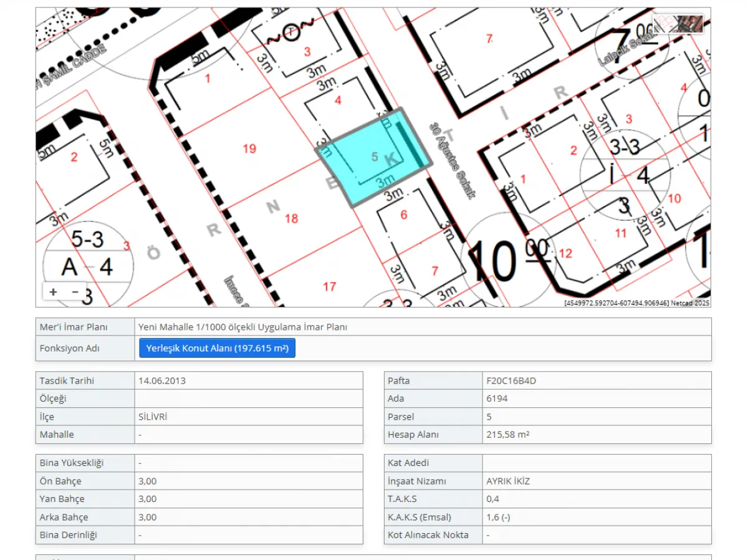Select the Ön Bahçe label
748x560 pixels.
coord(60,481)
